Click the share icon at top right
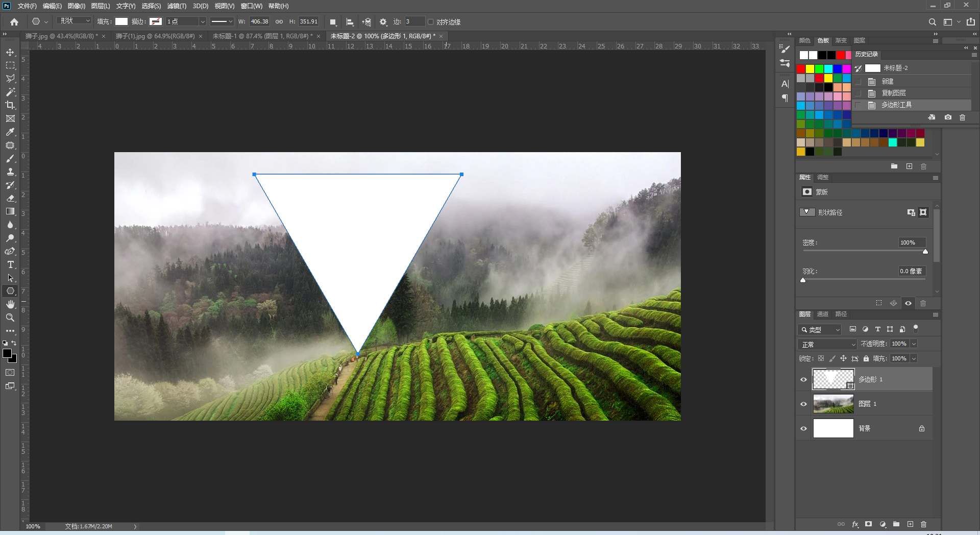Viewport: 980px width, 535px height. [970, 22]
